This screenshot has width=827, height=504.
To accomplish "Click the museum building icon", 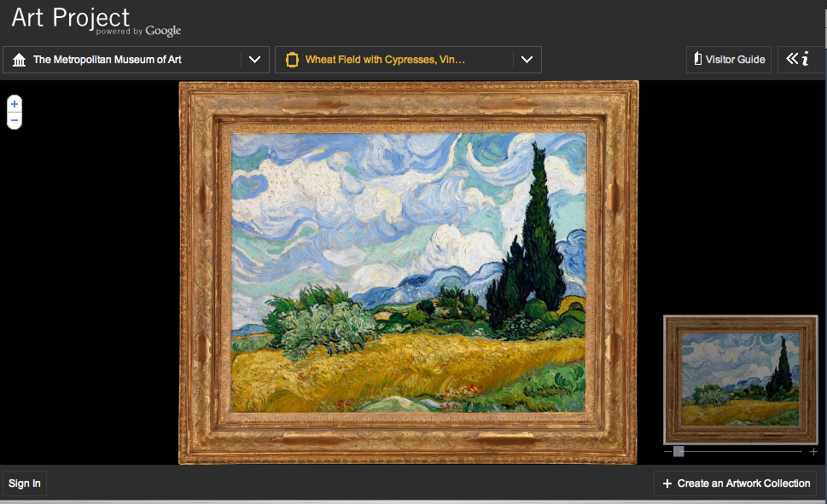I will click(x=19, y=60).
